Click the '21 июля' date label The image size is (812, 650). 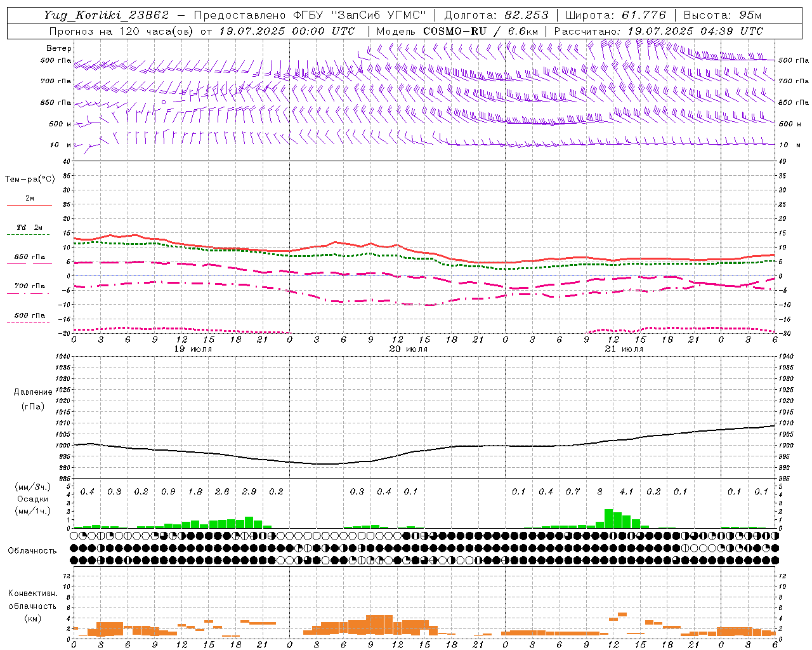pos(624,349)
